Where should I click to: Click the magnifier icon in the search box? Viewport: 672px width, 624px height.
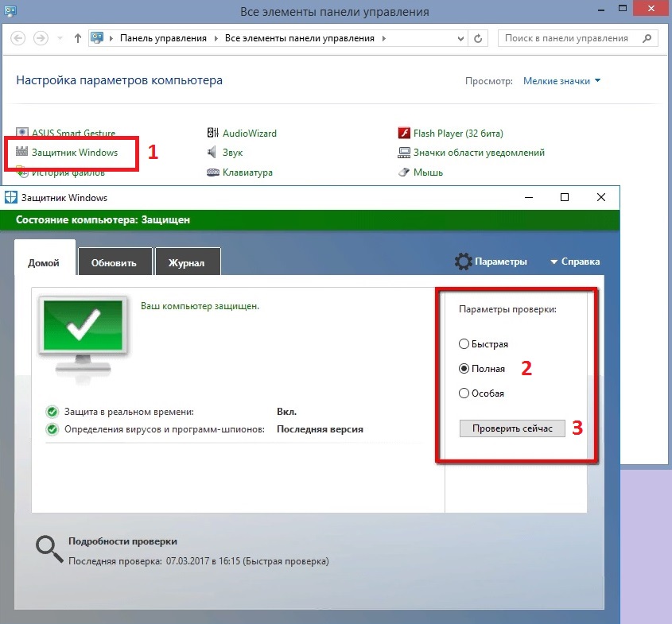[x=647, y=38]
